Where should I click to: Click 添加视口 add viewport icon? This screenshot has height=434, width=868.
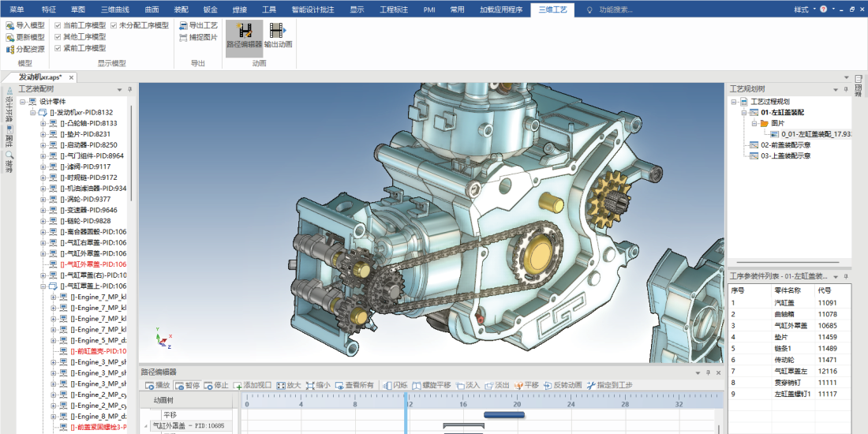(x=238, y=385)
